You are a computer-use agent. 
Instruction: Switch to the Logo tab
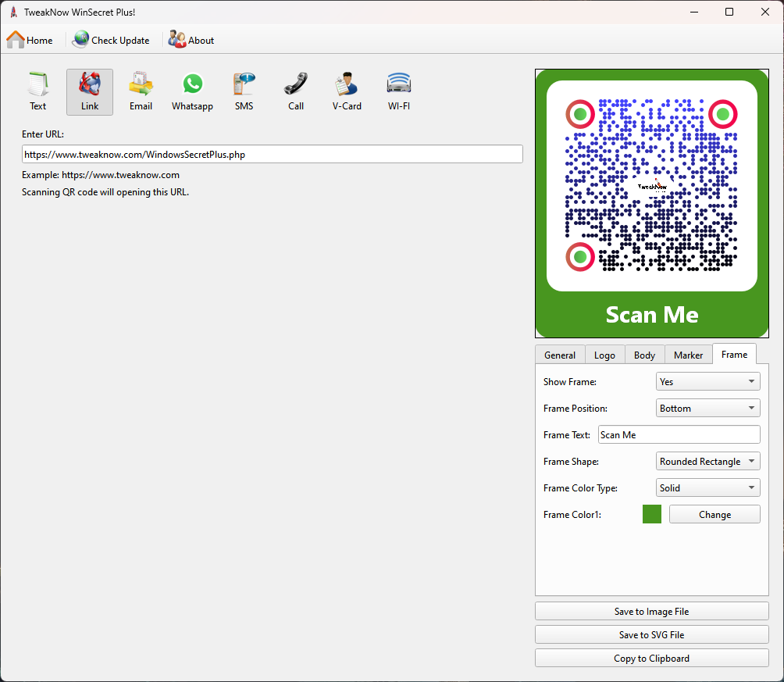(604, 355)
